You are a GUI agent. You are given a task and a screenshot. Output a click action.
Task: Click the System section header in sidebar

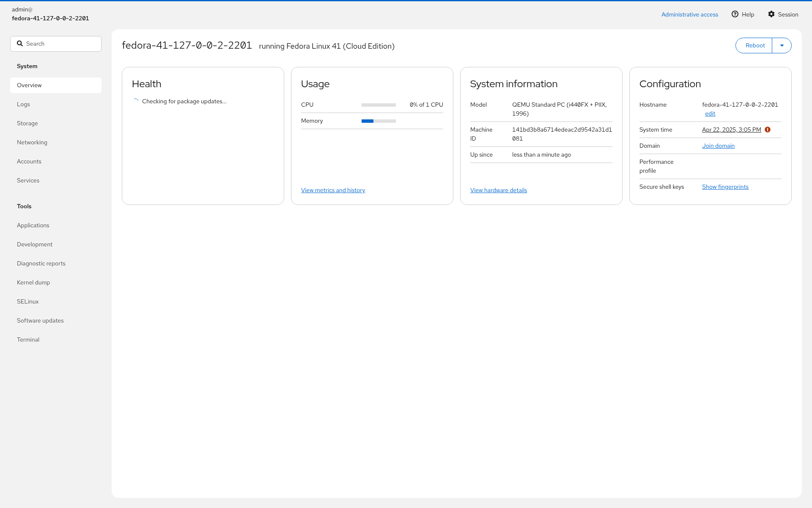(27, 66)
